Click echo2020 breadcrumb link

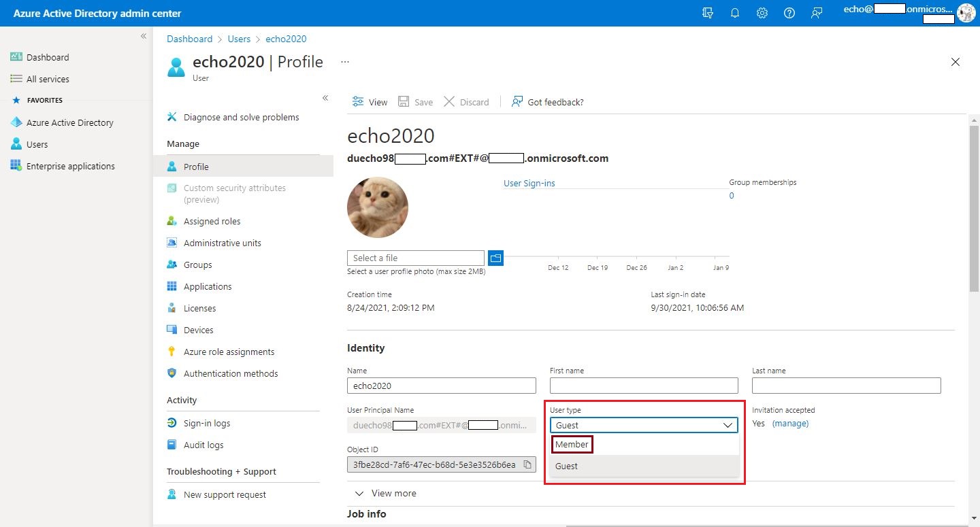[286, 39]
